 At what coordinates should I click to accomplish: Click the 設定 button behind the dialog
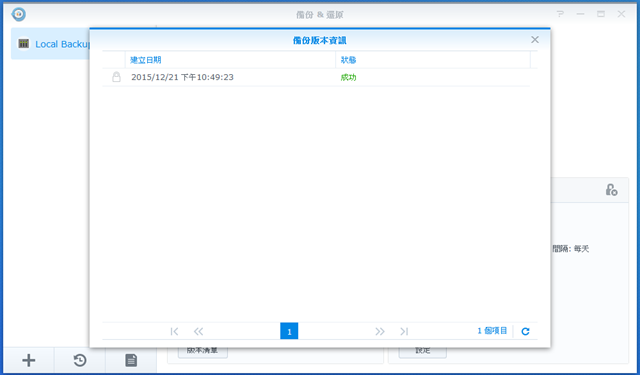pyautogui.click(x=422, y=352)
